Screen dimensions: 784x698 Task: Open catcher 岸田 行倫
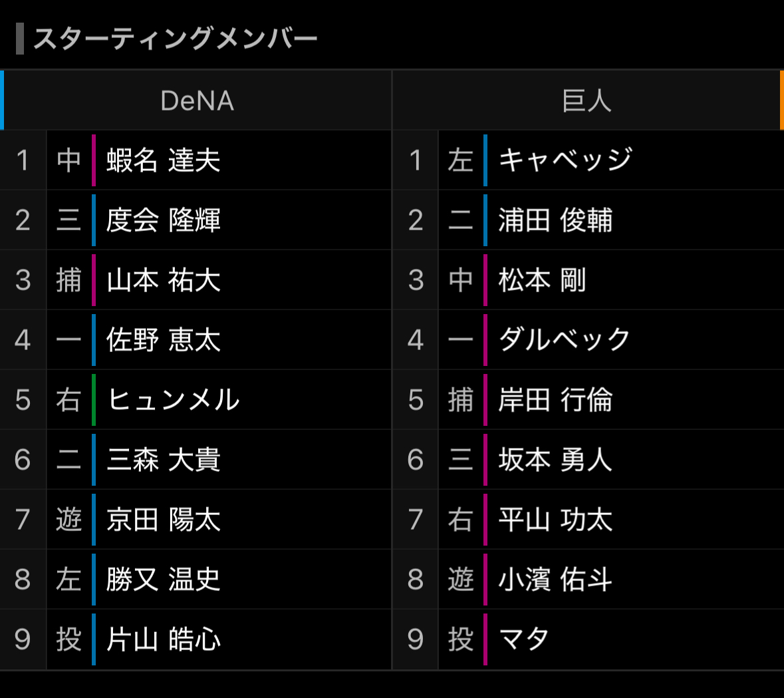pyautogui.click(x=556, y=400)
